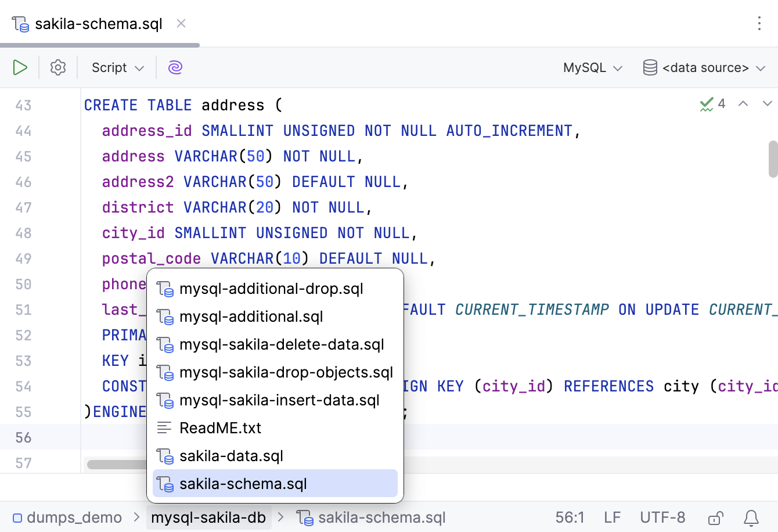Toggle the read-only lock icon

click(x=715, y=517)
